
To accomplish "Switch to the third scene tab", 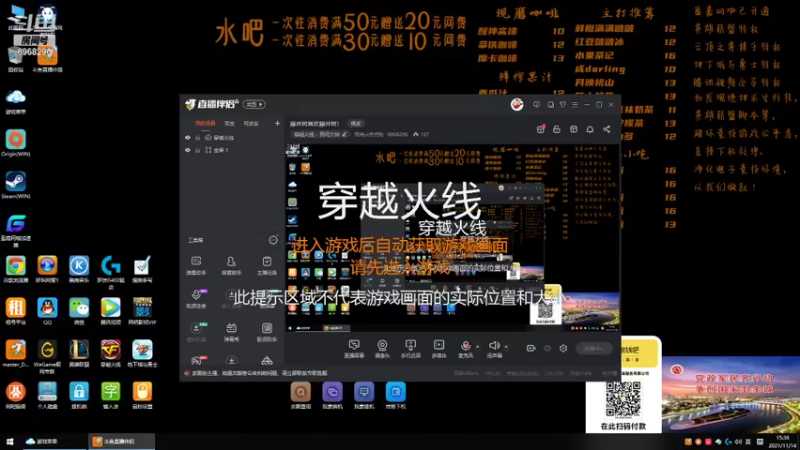I will (x=251, y=123).
